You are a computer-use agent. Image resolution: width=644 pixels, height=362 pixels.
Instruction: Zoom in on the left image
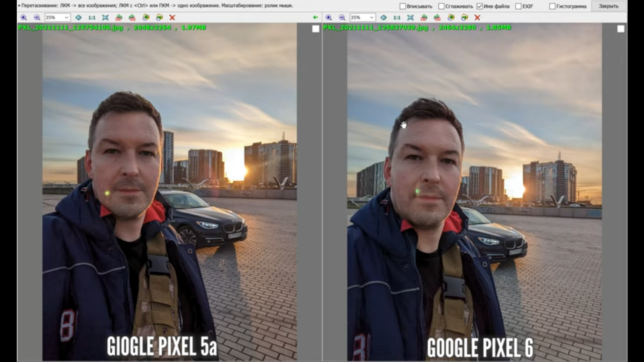click(x=23, y=17)
